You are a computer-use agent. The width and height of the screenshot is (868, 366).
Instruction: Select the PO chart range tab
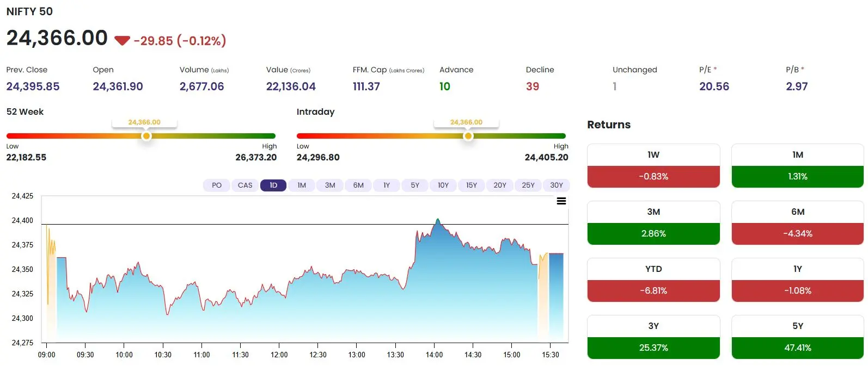(x=217, y=185)
